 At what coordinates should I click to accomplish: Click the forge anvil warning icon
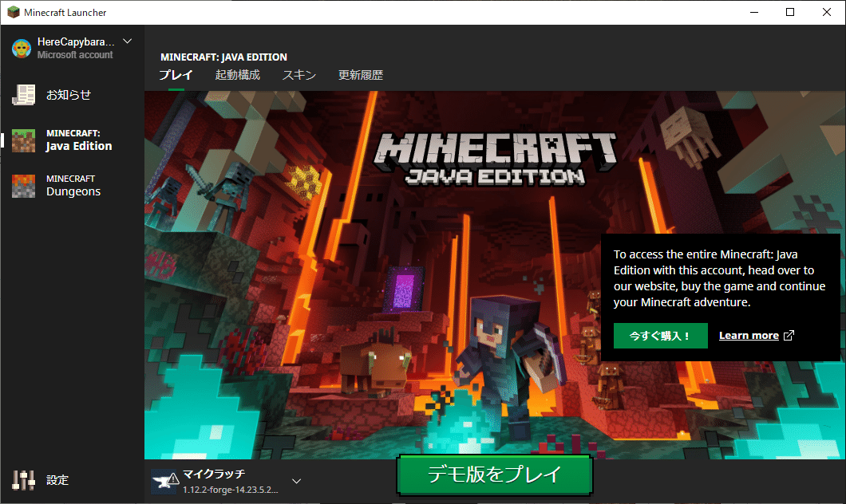tap(165, 481)
